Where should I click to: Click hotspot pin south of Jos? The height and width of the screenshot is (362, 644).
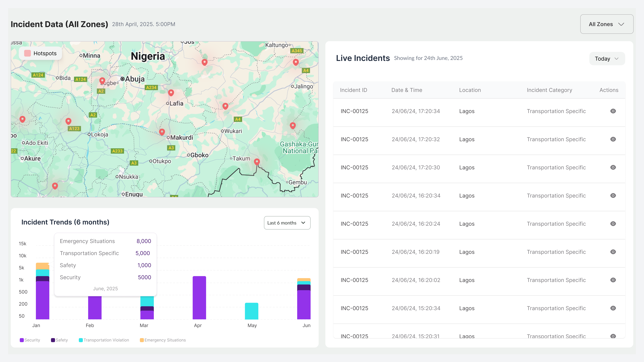[x=204, y=62]
